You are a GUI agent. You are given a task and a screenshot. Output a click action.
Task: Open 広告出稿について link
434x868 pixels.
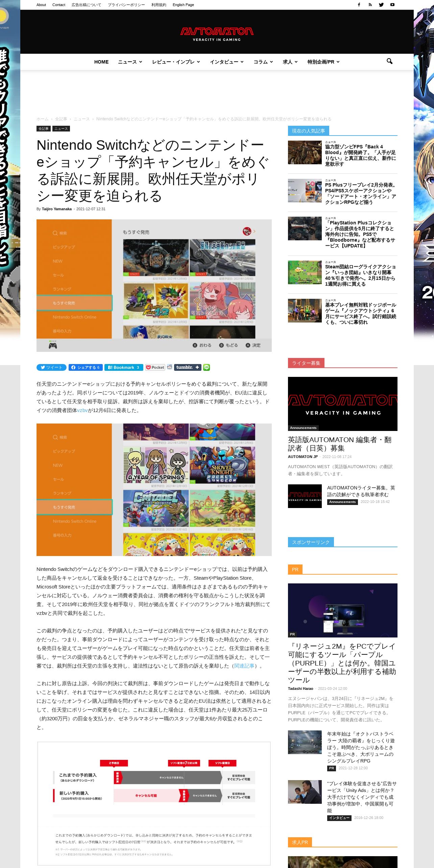pyautogui.click(x=86, y=5)
